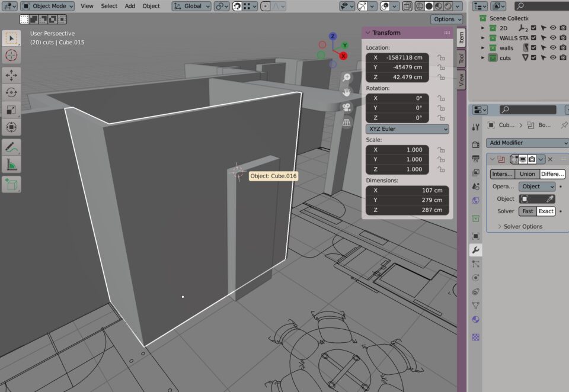The width and height of the screenshot is (569, 392).
Task: Expand Solver Options section
Action: [519, 226]
